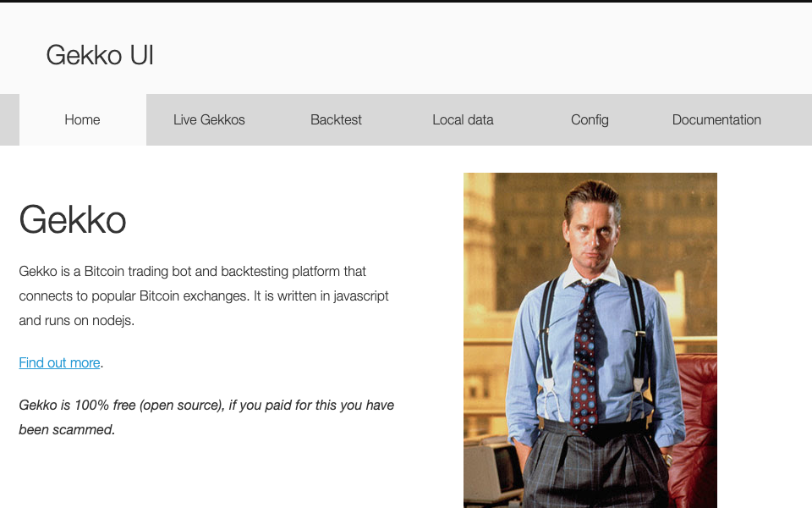Open the Config tab
Image resolution: width=812 pixels, height=508 pixels.
pyautogui.click(x=590, y=119)
